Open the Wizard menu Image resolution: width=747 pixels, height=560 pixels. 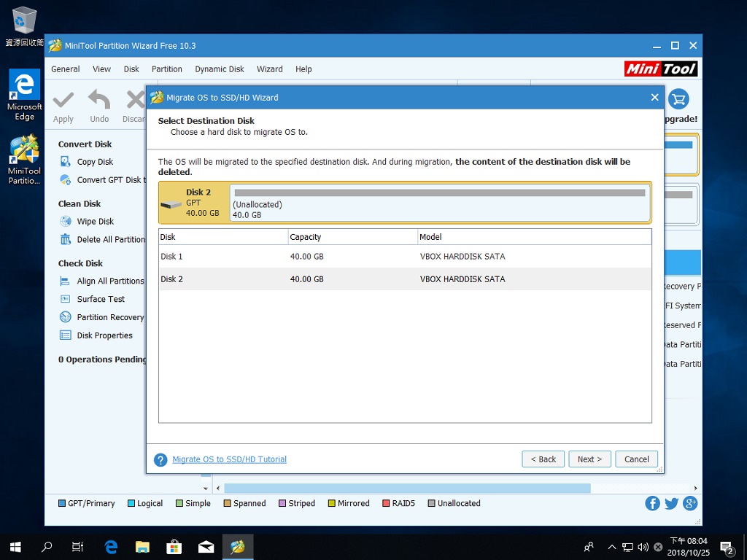point(270,69)
